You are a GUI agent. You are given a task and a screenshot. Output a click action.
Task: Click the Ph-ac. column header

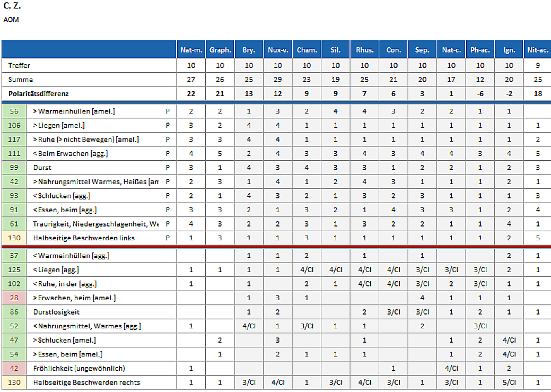[x=480, y=50]
